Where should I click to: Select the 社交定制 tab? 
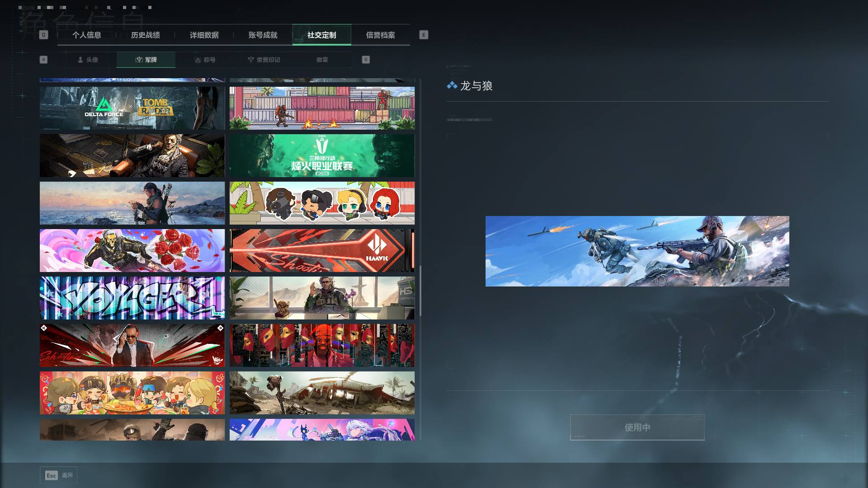pos(322,35)
